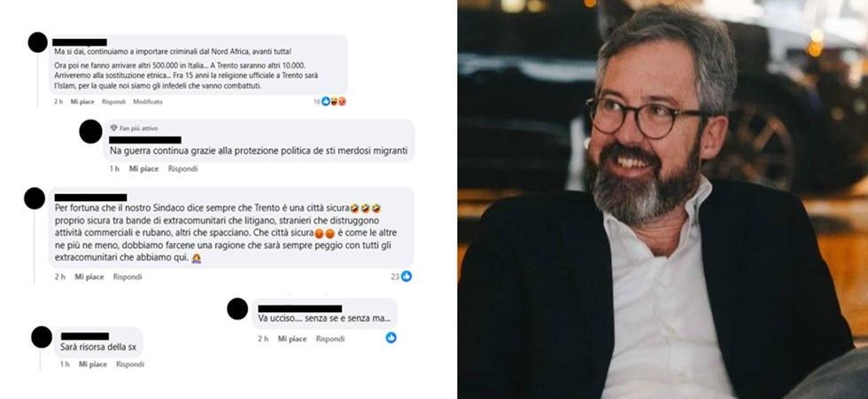This screenshot has width=868, height=399.
Task: Open avatar next to 'Sarà risorsa della sx'
Action: click(42, 338)
